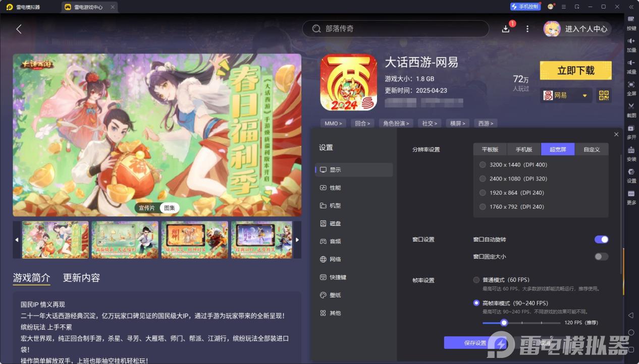Show previous thumbnails with left arrow

click(17, 240)
